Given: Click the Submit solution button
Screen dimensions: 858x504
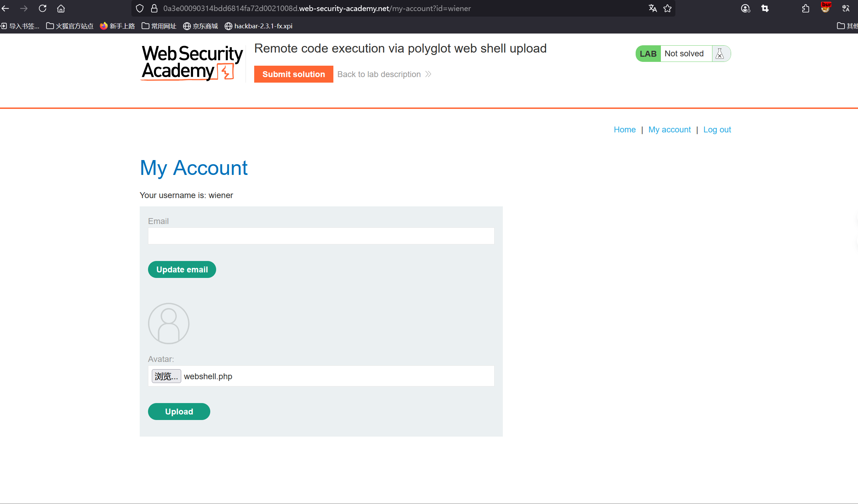Looking at the screenshot, I should pos(293,74).
